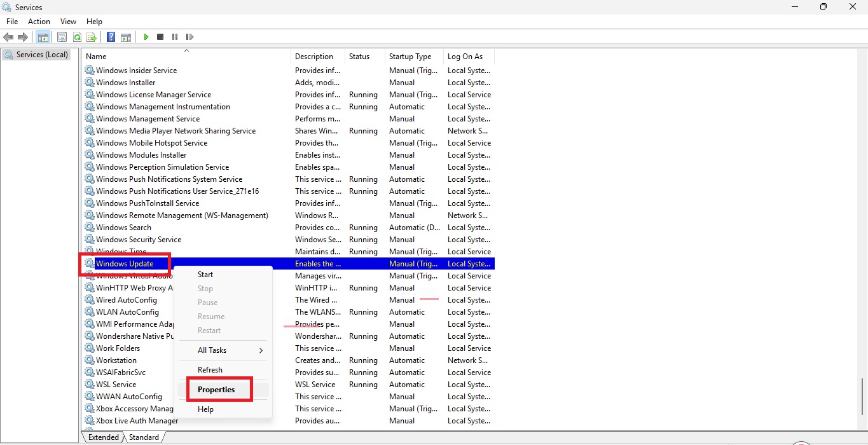Select Windows Security Service row

(x=289, y=240)
